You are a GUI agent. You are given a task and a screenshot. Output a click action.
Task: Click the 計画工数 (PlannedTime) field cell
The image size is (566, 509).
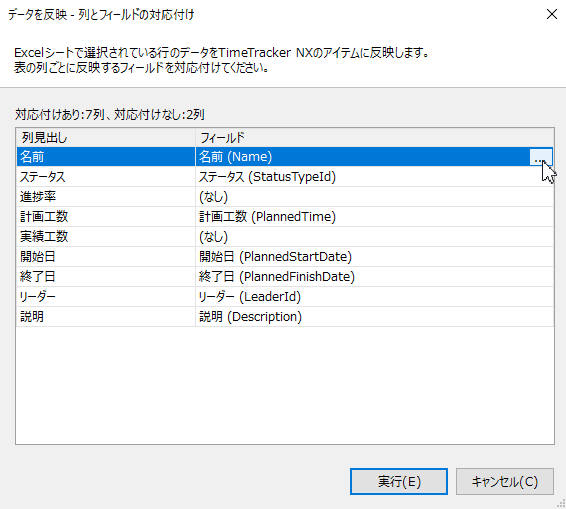pos(374,217)
